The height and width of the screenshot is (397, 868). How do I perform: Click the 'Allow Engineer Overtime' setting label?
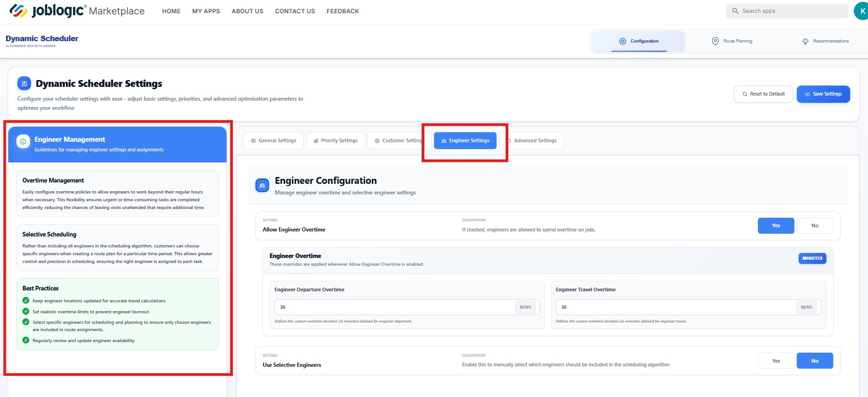(x=294, y=230)
